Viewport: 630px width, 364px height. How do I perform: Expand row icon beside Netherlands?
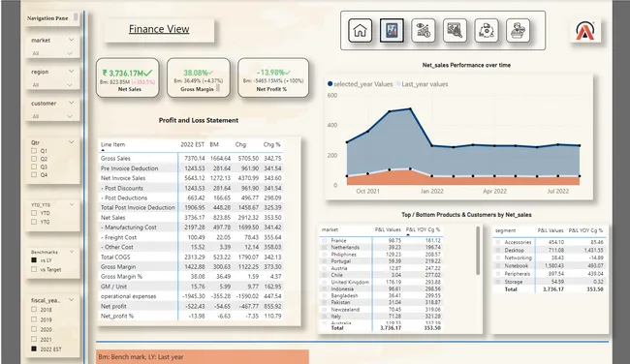click(325, 247)
